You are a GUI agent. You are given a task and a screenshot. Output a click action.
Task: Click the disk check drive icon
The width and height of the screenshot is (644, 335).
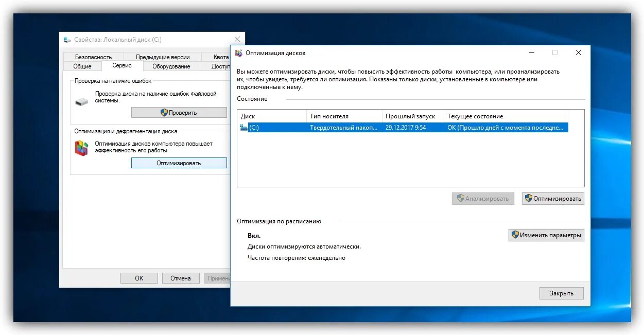click(x=82, y=102)
